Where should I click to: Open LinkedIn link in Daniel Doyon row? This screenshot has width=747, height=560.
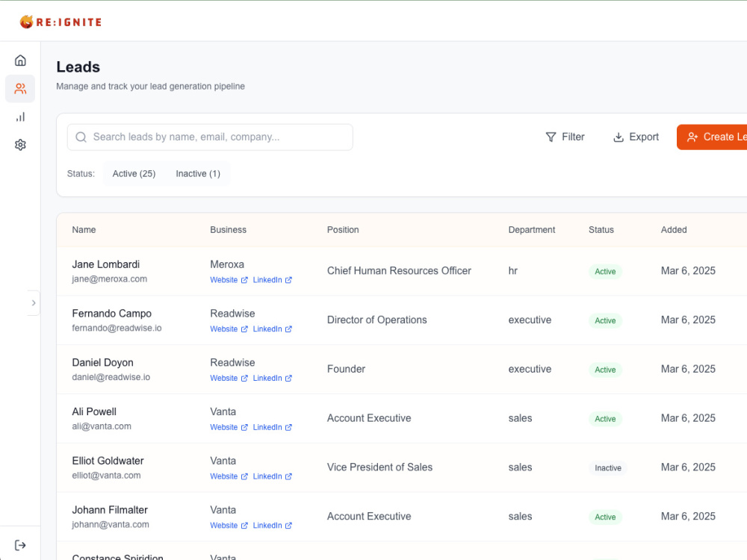point(272,378)
